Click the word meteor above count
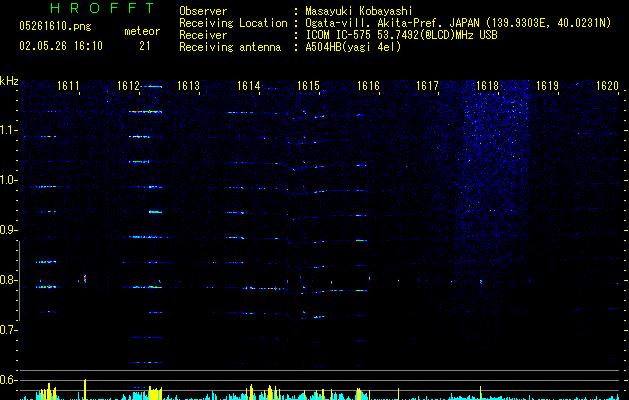The height and width of the screenshot is (400, 629). [x=142, y=31]
